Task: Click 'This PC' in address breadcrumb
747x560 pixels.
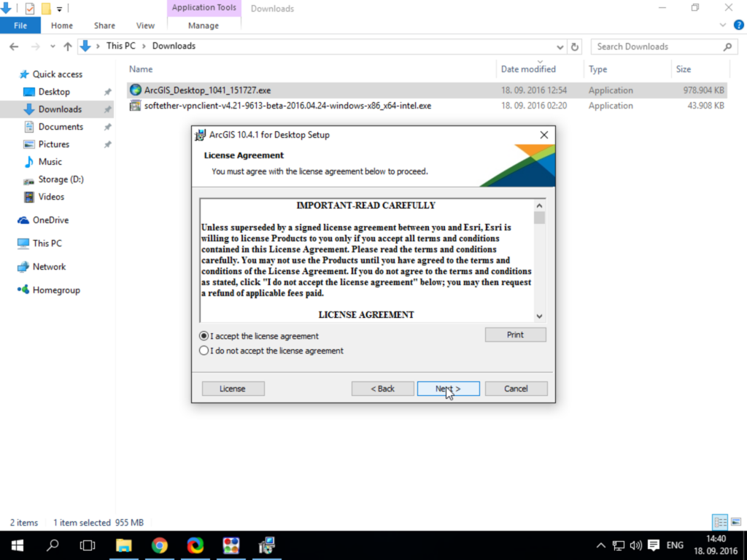Action: click(x=121, y=46)
